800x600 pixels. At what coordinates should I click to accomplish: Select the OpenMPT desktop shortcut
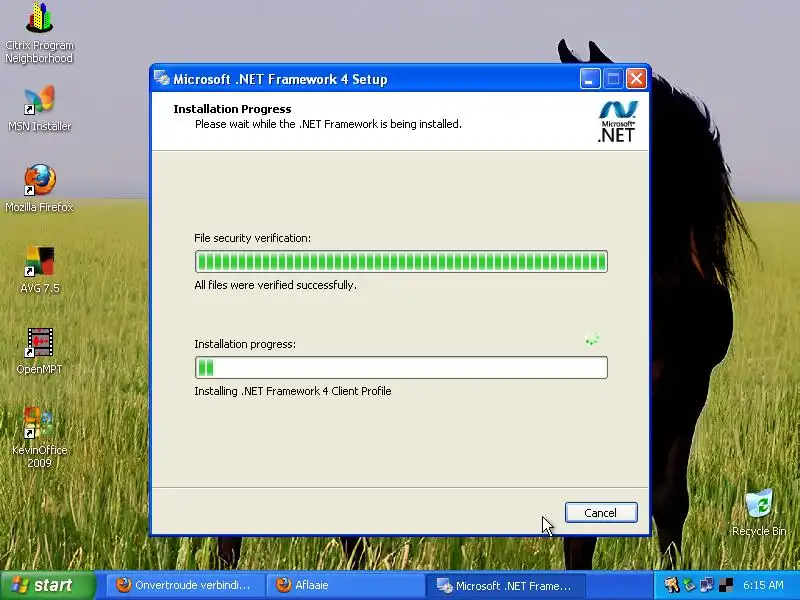point(39,351)
